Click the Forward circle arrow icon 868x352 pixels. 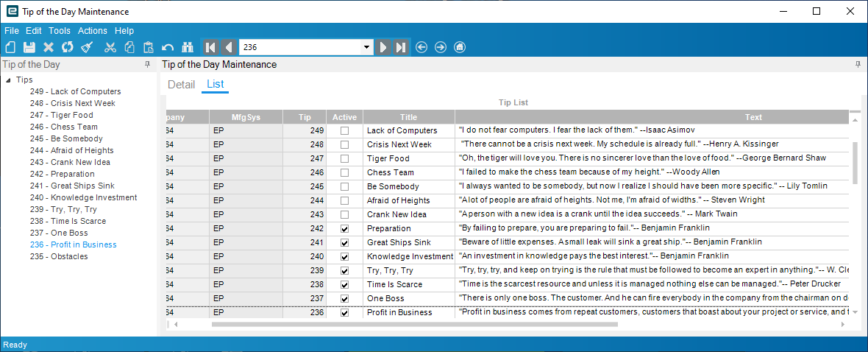tap(440, 47)
